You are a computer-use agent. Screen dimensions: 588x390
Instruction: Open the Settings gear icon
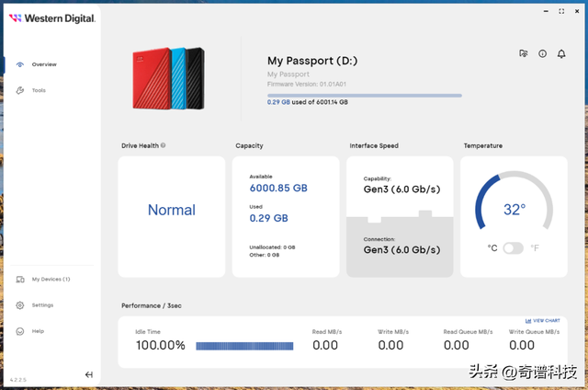[20, 304]
